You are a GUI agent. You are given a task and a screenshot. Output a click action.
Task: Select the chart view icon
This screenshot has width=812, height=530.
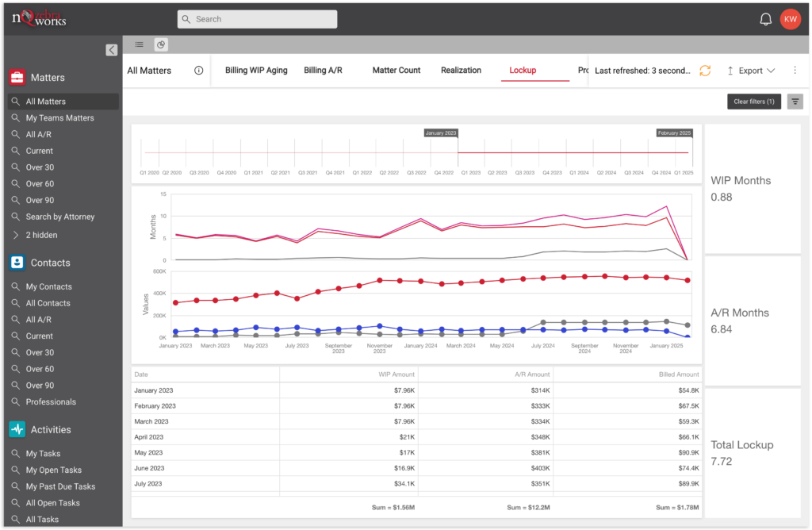click(159, 45)
